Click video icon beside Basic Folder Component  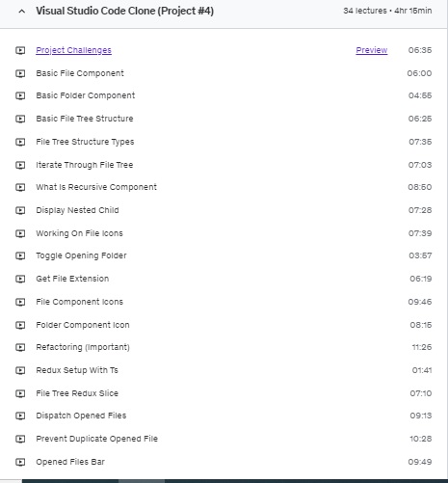click(20, 95)
